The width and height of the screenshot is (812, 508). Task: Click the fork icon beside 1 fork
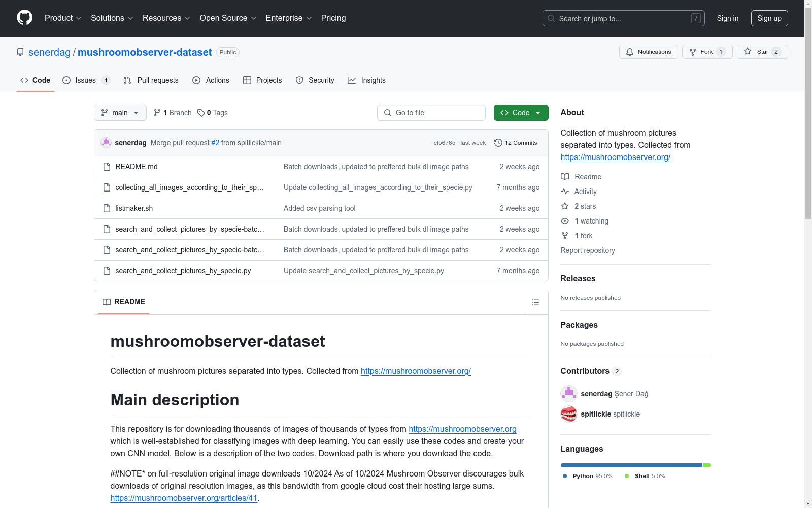[565, 236]
